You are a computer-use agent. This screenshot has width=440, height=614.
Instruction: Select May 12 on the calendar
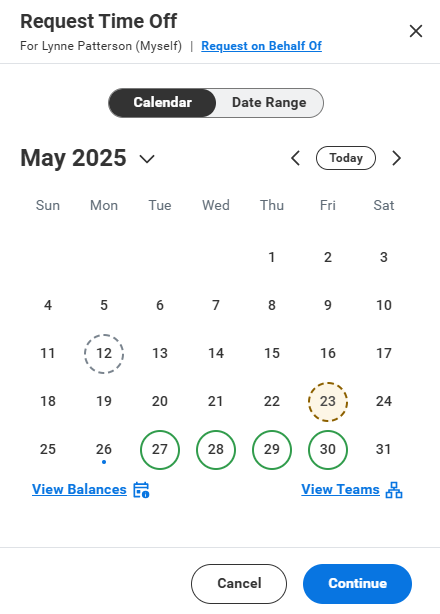(x=104, y=354)
